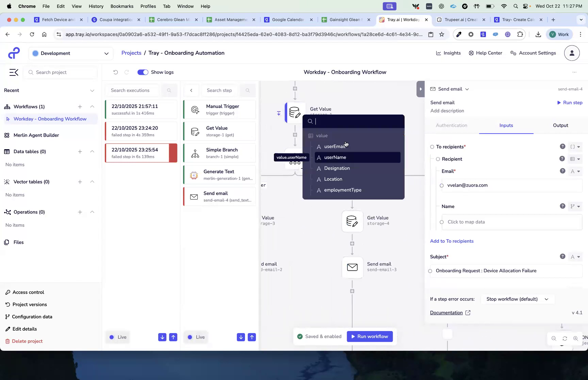The width and height of the screenshot is (588, 380).
Task: Select the Simple Branch step
Action: 219,153
